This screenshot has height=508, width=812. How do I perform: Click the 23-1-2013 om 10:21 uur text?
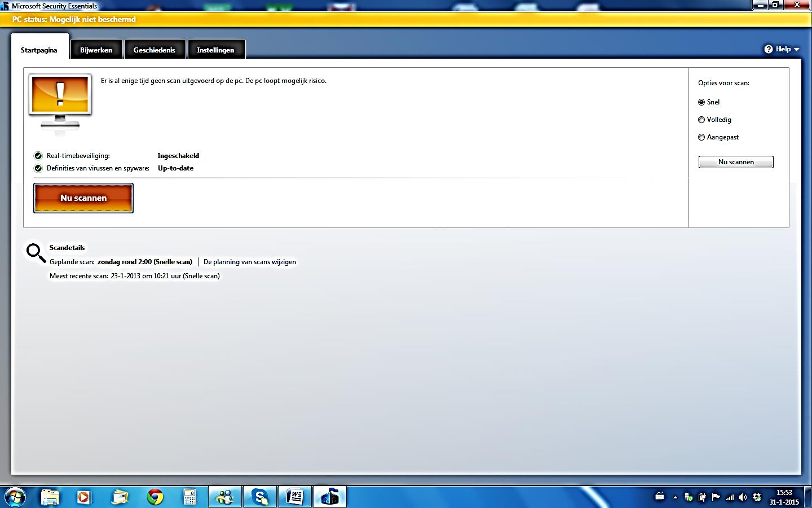146,276
